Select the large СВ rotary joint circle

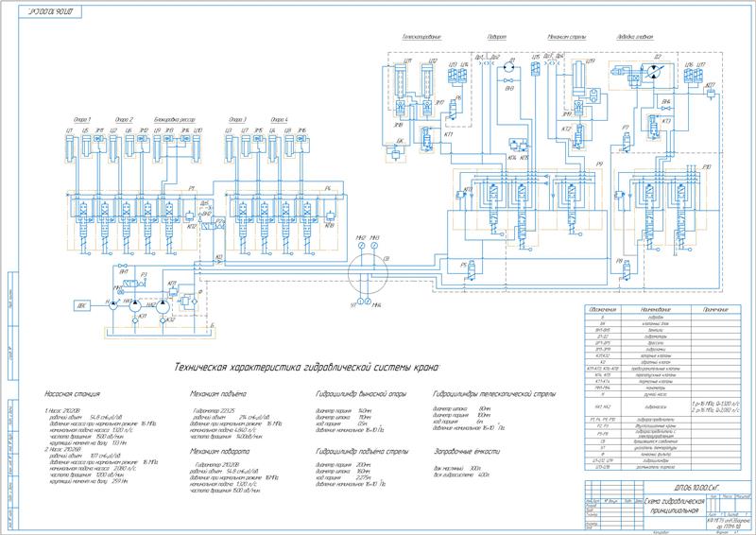368,273
